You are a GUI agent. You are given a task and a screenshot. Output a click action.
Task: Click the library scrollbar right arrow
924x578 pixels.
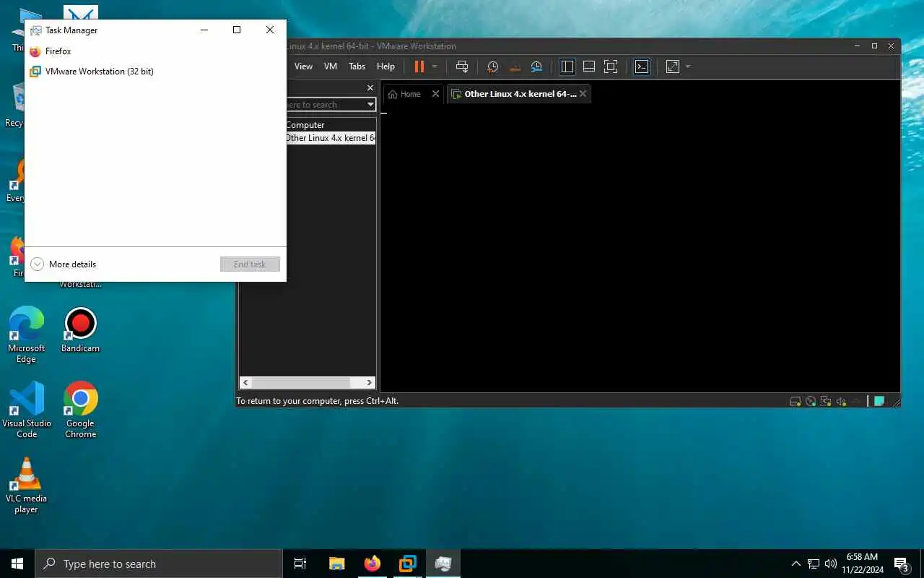click(369, 383)
